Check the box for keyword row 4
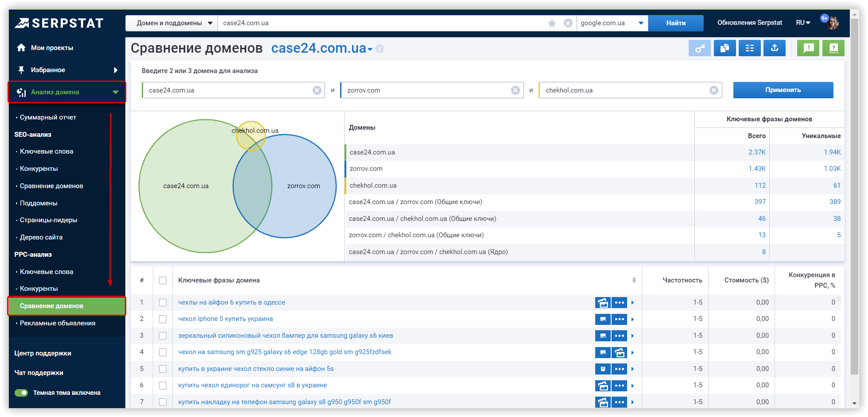Screen dimensions: 868x417 pyautogui.click(x=163, y=352)
